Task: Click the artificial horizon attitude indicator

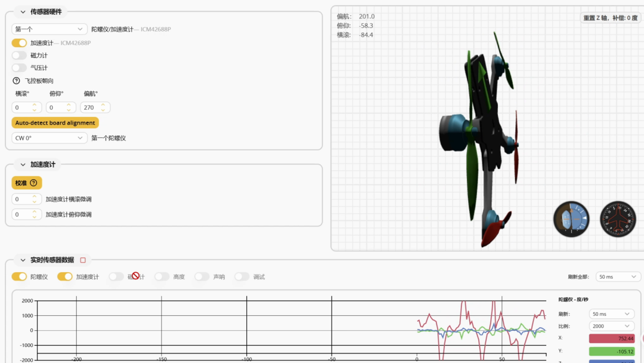Action: click(571, 219)
